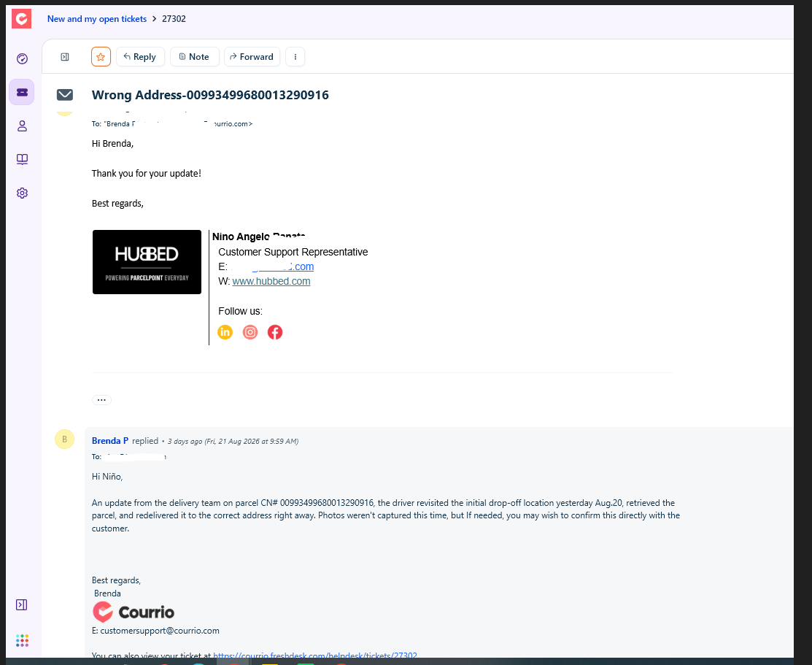
Task: Open the freshdesk helpdesk ticket link
Action: 315,656
